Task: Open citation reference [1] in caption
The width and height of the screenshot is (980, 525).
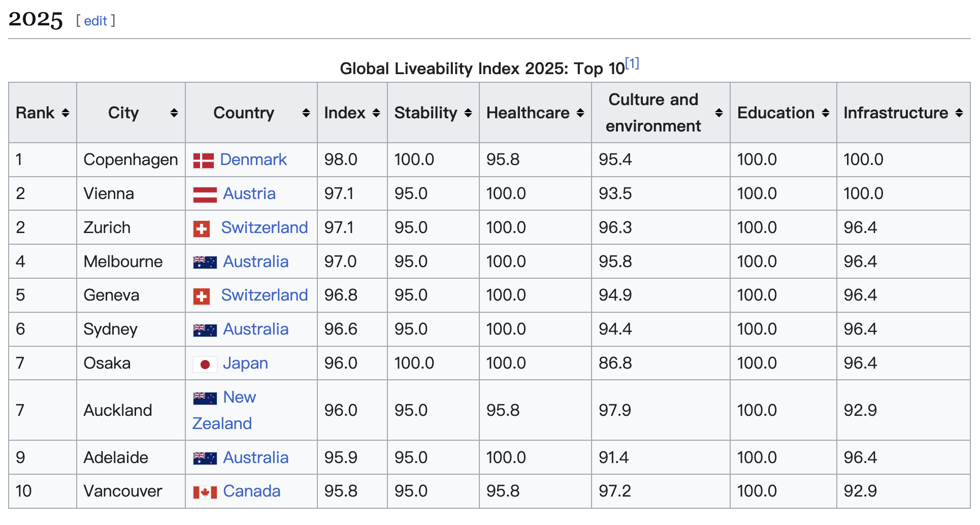Action: (632, 64)
